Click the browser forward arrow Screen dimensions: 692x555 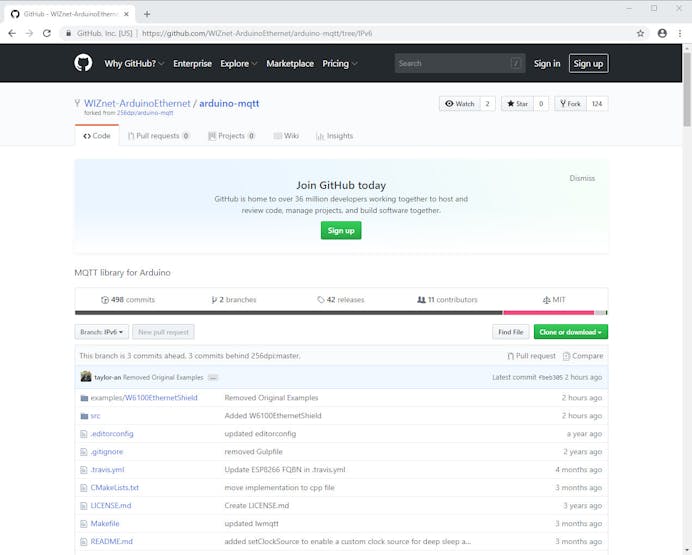pyautogui.click(x=29, y=33)
